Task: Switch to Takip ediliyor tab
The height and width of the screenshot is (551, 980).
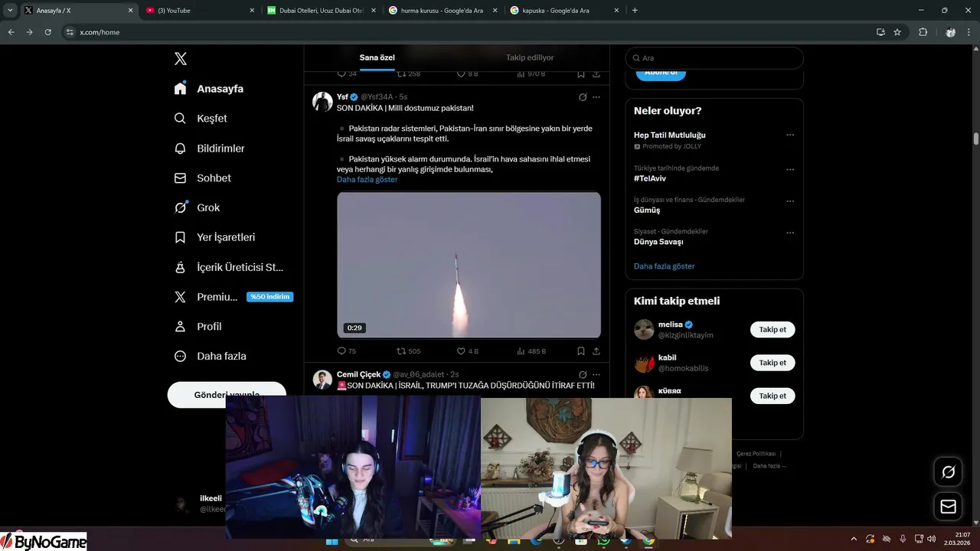Action: coord(530,57)
